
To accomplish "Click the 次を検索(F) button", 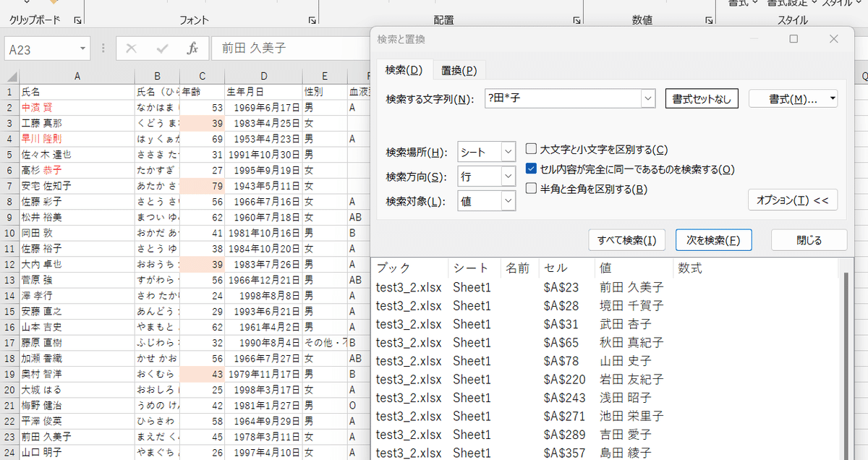I will [713, 240].
